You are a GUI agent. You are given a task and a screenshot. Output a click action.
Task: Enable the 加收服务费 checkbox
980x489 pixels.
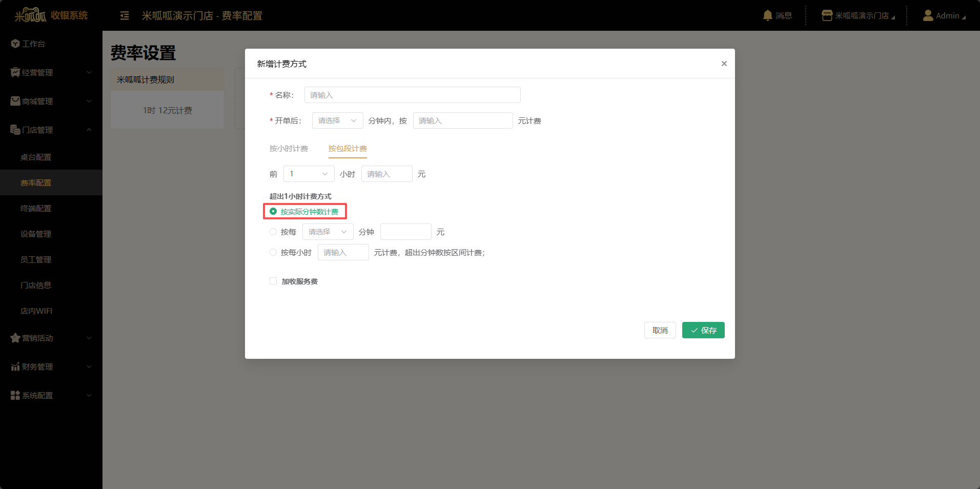pos(273,281)
